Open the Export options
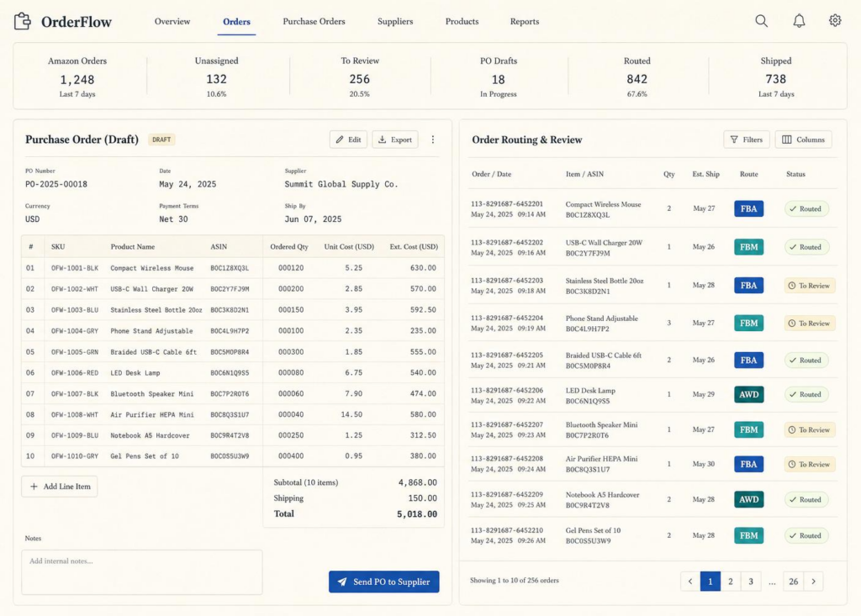 point(395,140)
